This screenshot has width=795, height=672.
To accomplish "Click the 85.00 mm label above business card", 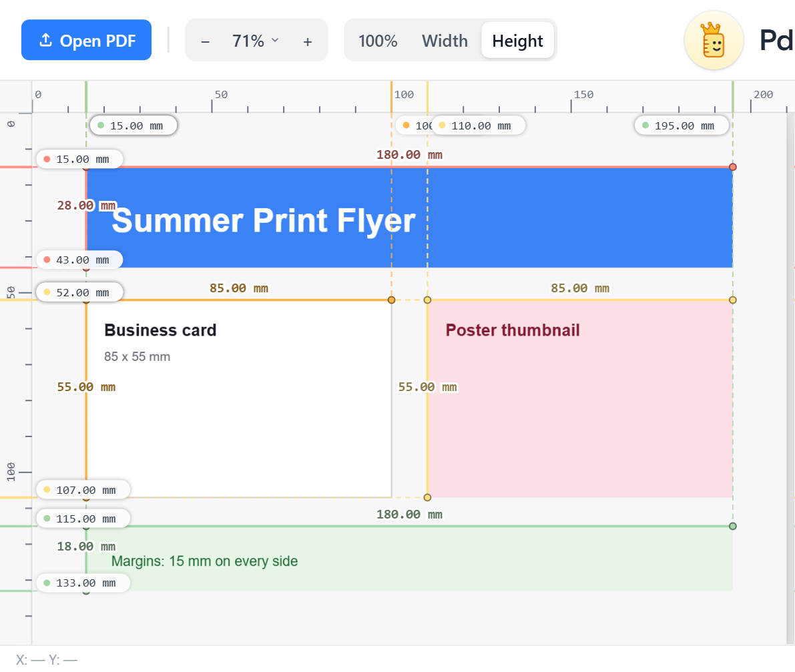I will (239, 288).
